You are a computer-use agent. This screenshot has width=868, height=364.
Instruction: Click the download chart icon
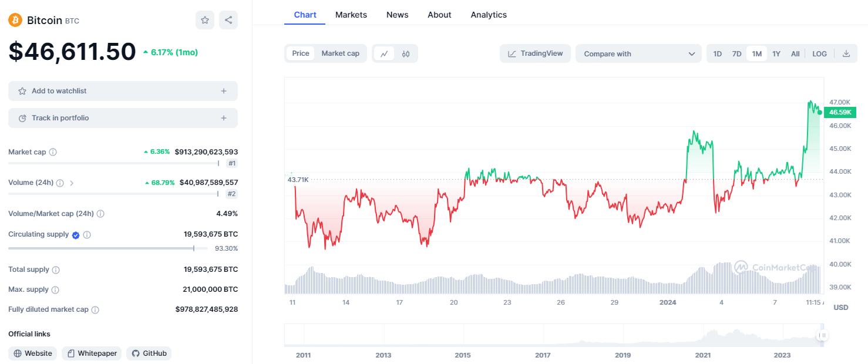(846, 53)
